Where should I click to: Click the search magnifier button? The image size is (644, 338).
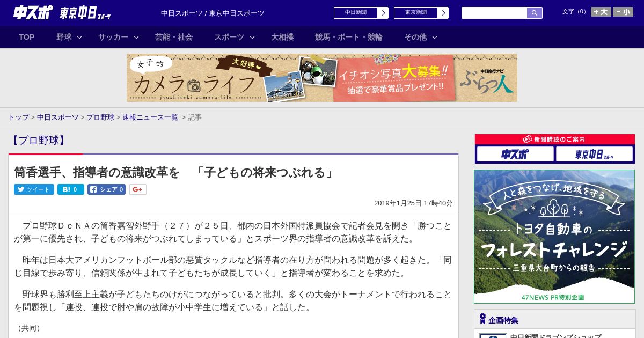(x=535, y=13)
